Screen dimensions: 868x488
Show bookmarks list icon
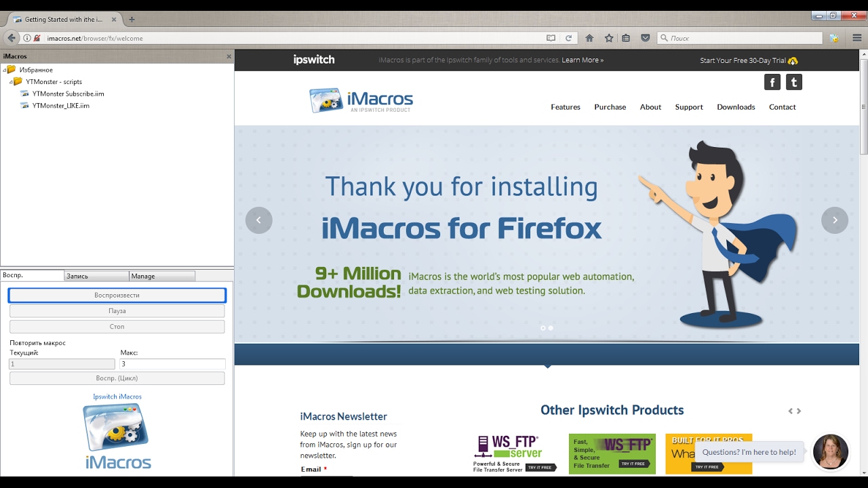coord(626,38)
